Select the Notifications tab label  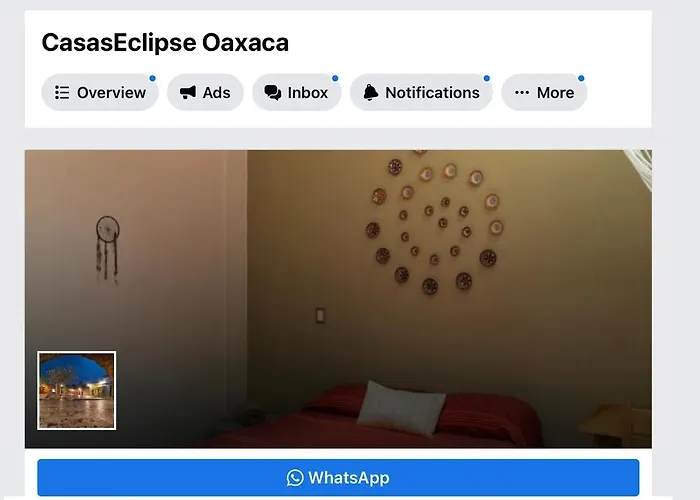click(432, 93)
